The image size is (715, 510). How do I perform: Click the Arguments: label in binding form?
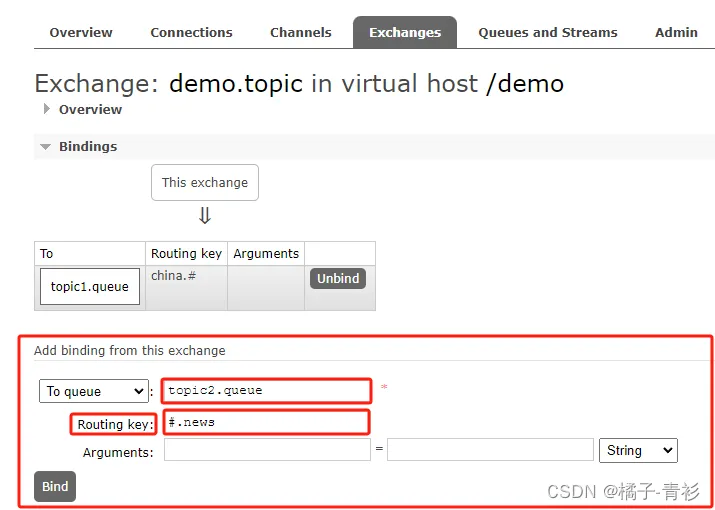(x=118, y=453)
